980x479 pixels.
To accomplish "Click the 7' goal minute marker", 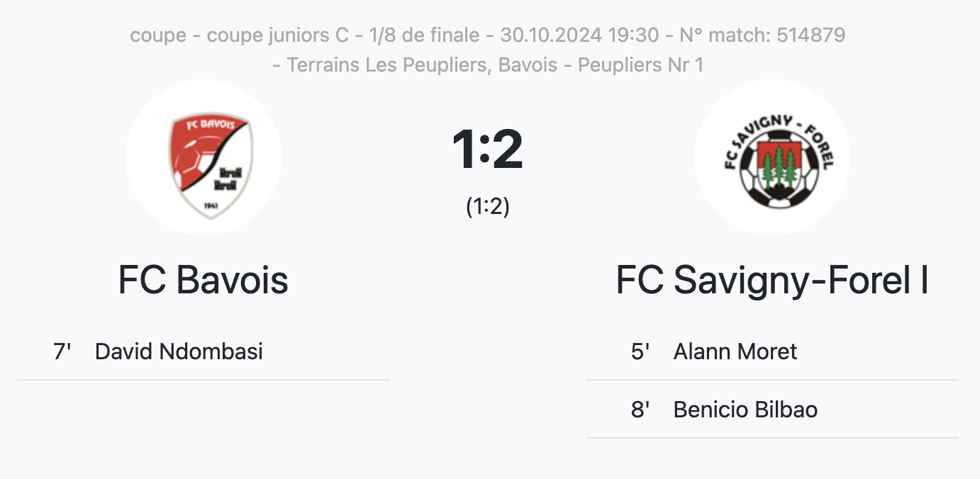I will click(x=62, y=351).
